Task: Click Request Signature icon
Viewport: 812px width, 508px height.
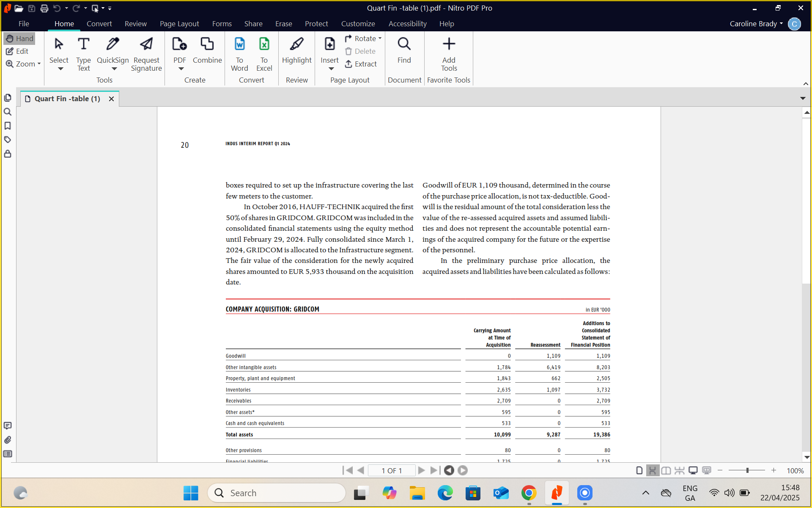Action: [146, 44]
